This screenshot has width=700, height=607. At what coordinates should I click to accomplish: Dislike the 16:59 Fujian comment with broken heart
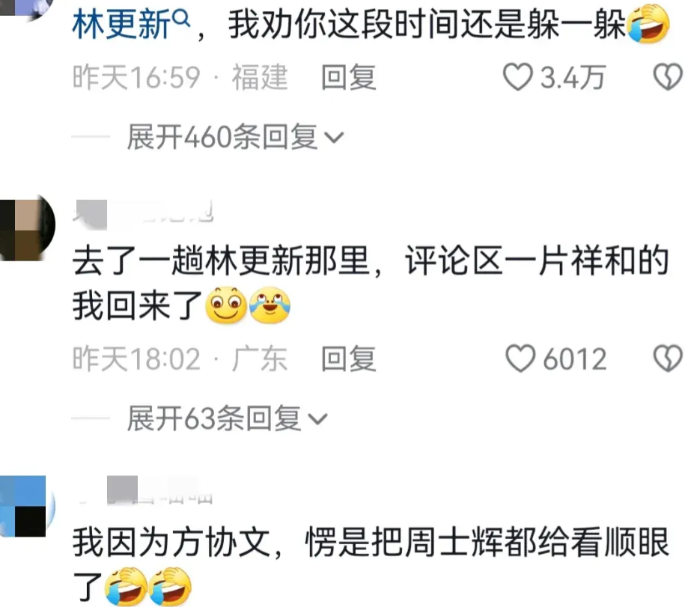[x=668, y=77]
